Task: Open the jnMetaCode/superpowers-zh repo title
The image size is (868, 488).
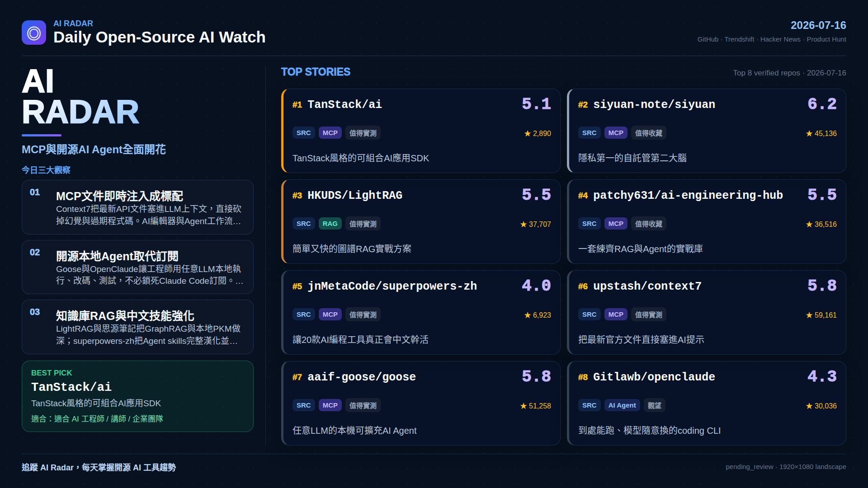Action: (x=392, y=286)
